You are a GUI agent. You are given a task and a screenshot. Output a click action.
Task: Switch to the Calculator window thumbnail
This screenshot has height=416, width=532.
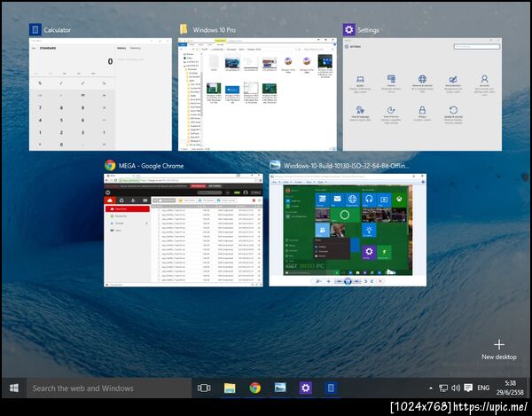tap(100, 94)
